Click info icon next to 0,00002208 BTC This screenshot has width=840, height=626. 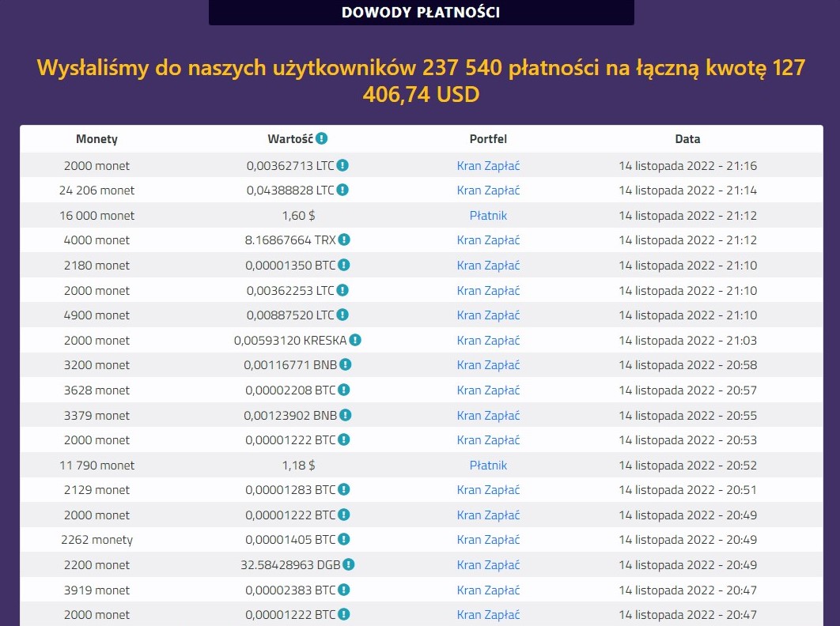[344, 390]
